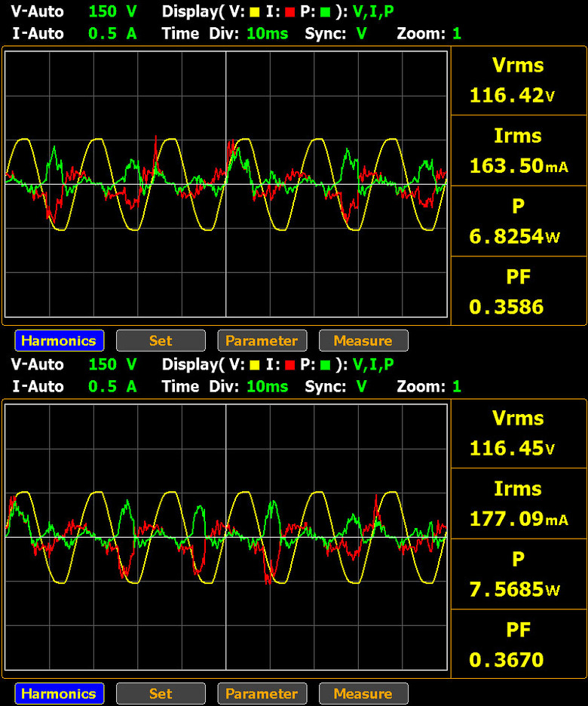Open Parameter in the lower screen
This screenshot has height=706, width=588.
[x=262, y=693]
